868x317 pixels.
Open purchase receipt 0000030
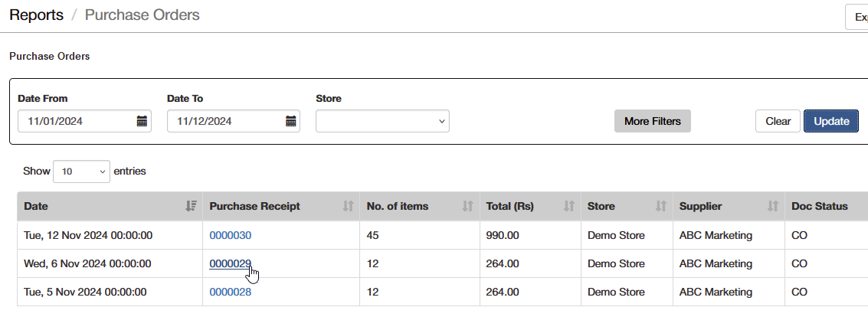(231, 235)
